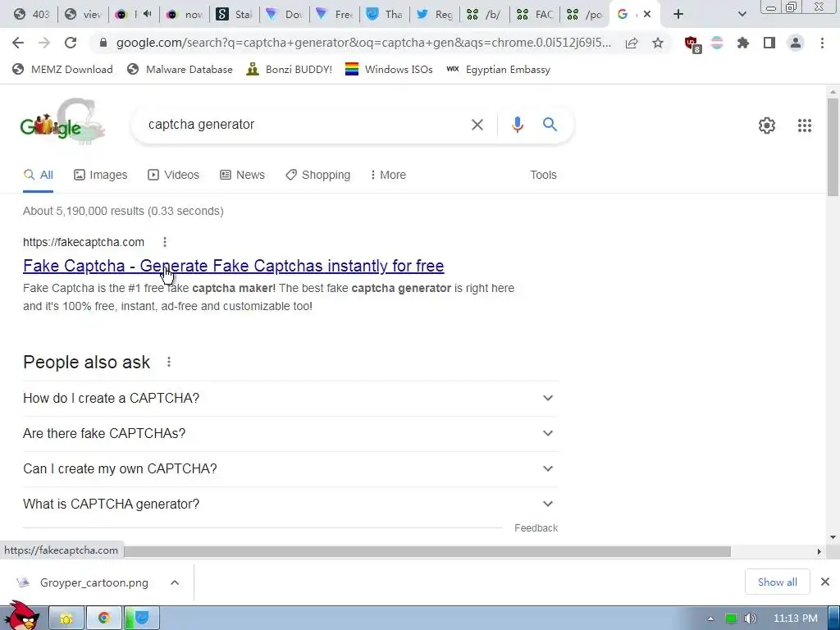Switch to the Images tab
Viewport: 840px width, 630px height.
[x=101, y=175]
